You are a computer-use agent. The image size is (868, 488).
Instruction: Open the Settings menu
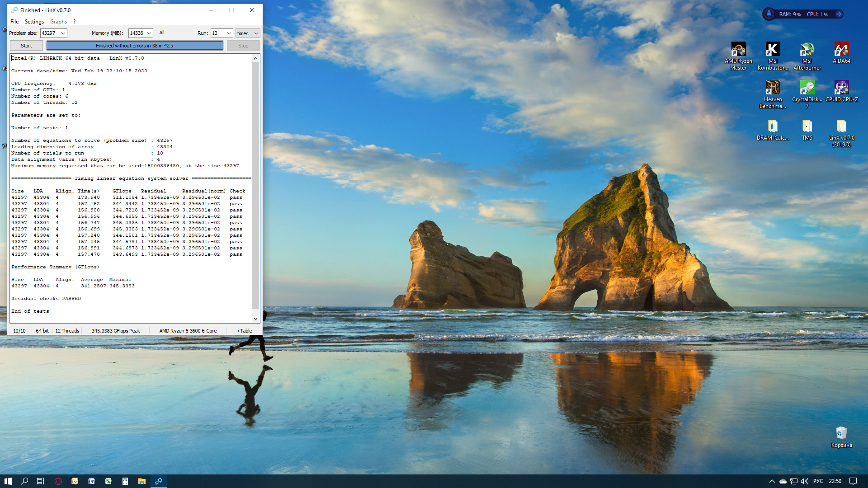34,22
